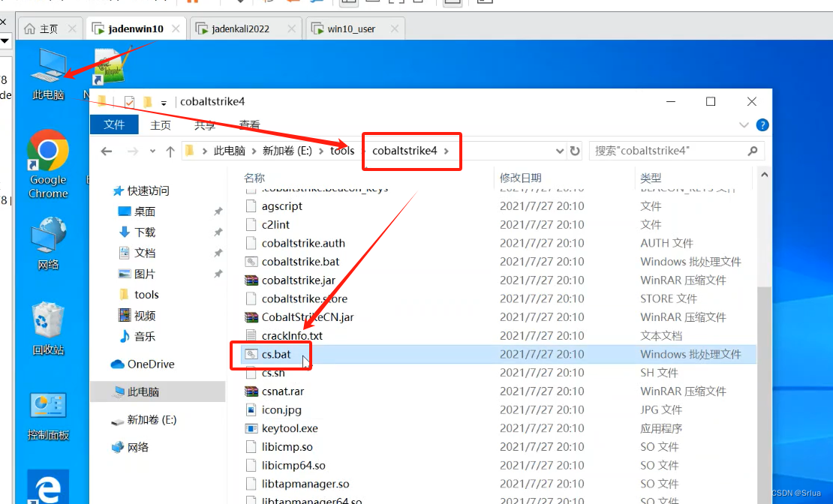Select the cobaltstrike.auth file row

tap(498, 243)
